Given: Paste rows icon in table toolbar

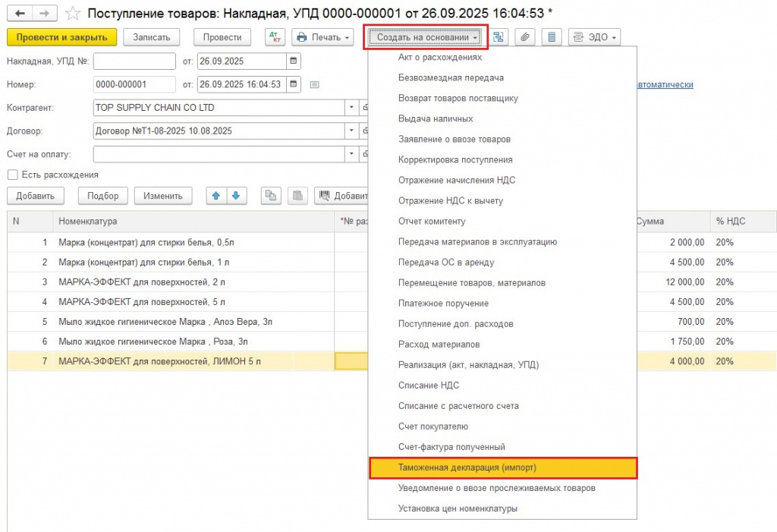Looking at the screenshot, I should (297, 196).
